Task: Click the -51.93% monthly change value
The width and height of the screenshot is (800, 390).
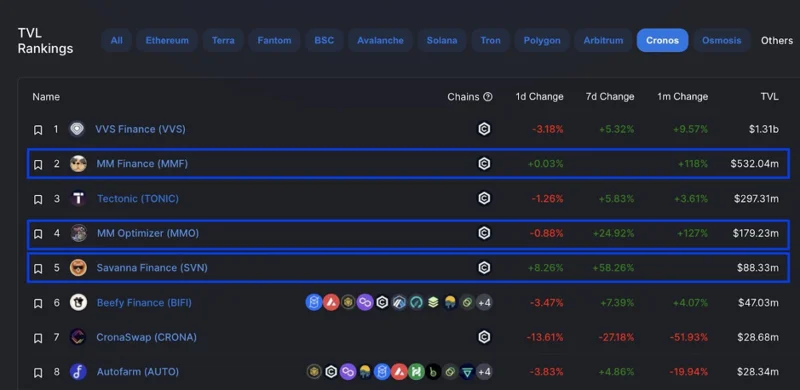Action: [688, 337]
